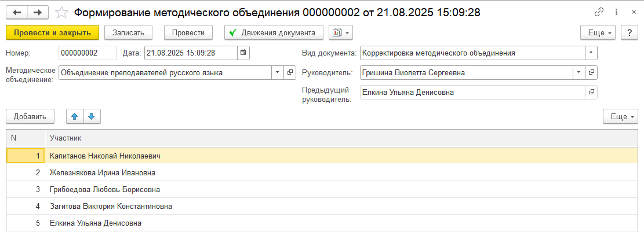644x232 pixels.
Task: Expand the Методическое объединение dropdown
Action: tap(277, 73)
